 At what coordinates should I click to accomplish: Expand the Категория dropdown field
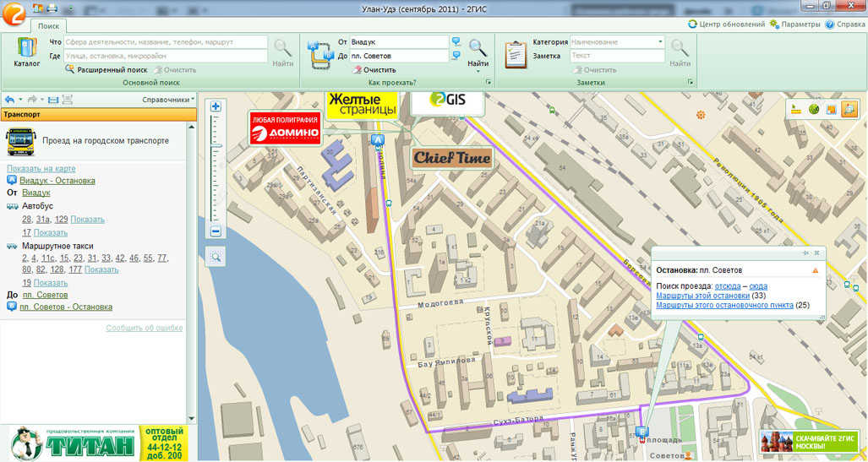tap(660, 42)
